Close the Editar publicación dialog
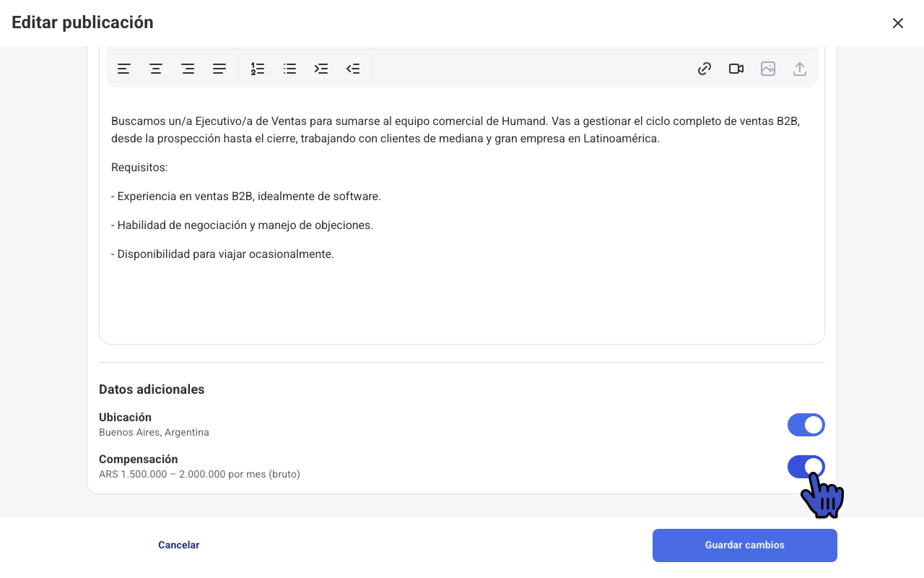 (x=898, y=23)
